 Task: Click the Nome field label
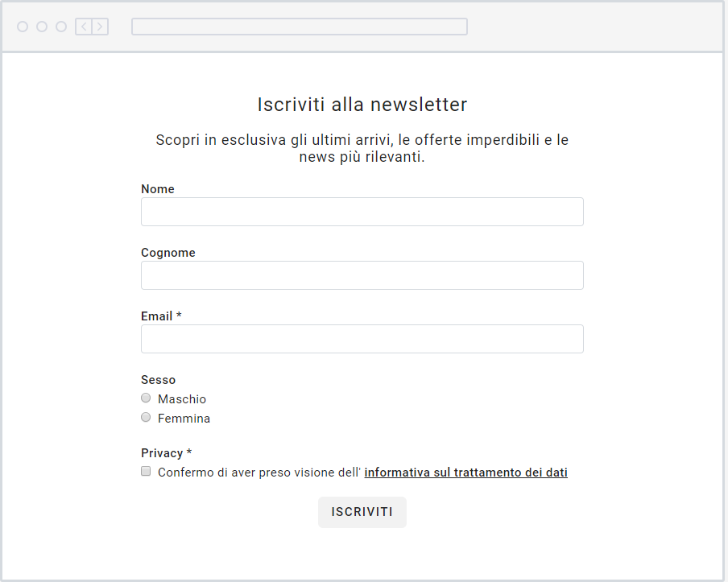158,189
